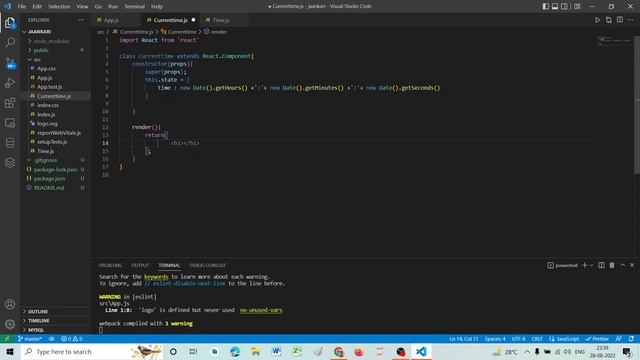640x360 pixels.
Task: Open the Manage gear in activity bar
Action: click(x=10, y=324)
